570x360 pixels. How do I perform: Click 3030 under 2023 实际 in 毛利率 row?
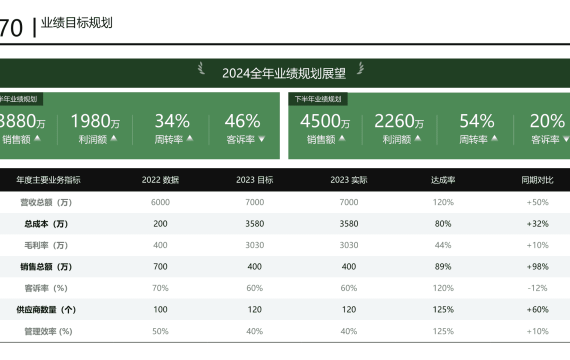(x=349, y=245)
